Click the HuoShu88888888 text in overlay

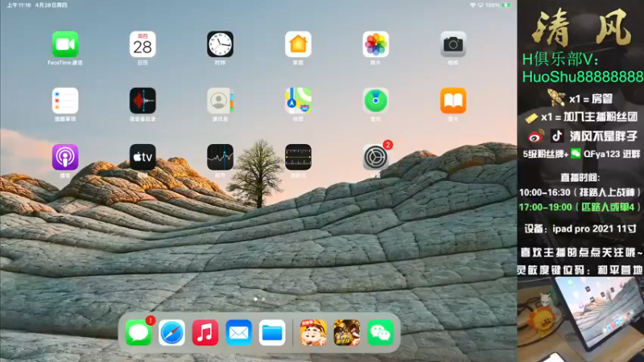pyautogui.click(x=582, y=76)
